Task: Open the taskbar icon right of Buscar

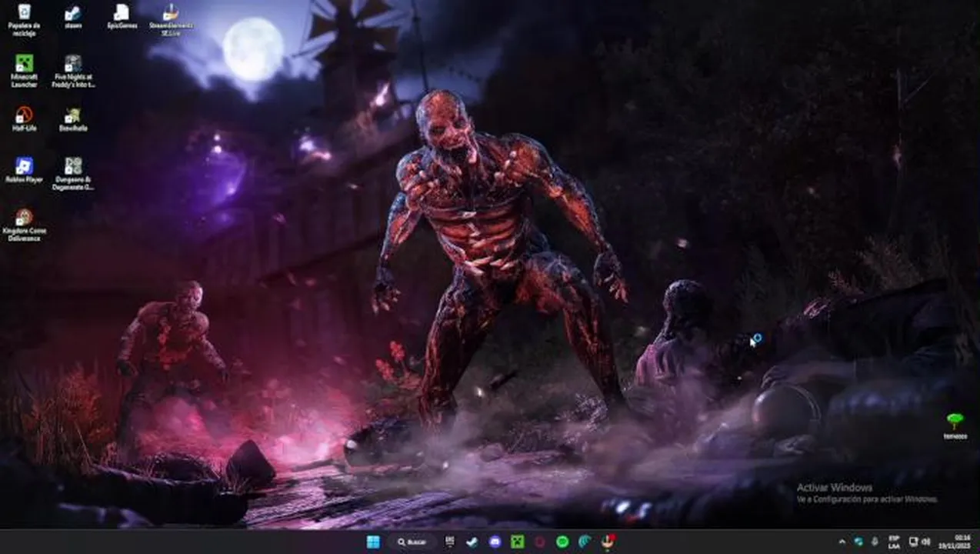Action: [450, 542]
